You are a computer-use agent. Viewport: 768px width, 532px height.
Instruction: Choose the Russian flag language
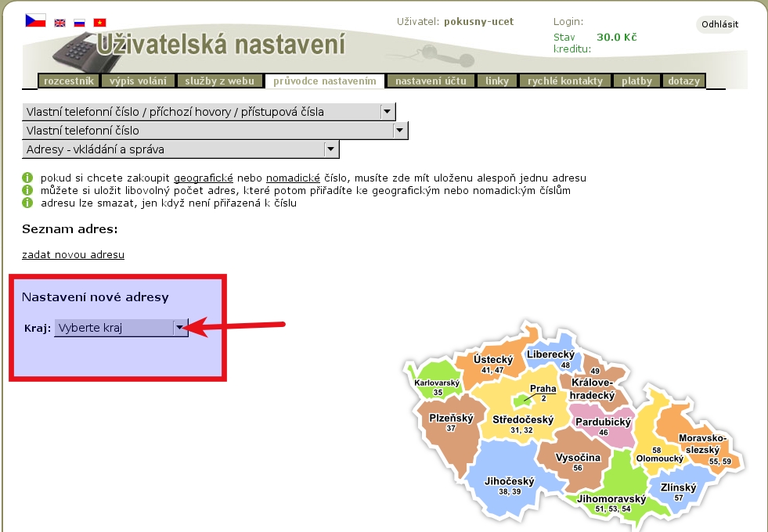tap(79, 23)
